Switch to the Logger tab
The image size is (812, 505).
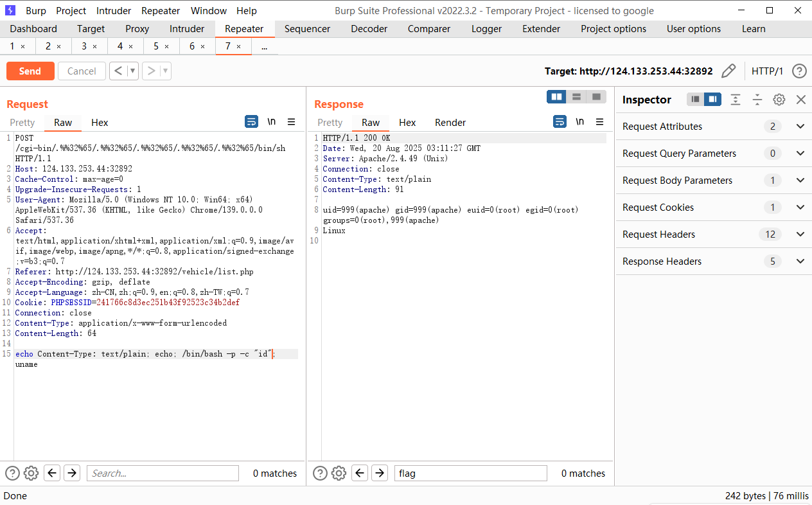pyautogui.click(x=487, y=29)
